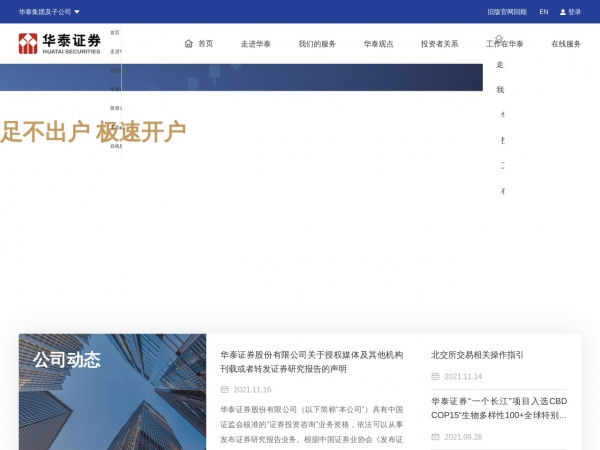Select 华泰观点 in the navigation bar
Screen dimensions: 600x450
point(378,44)
